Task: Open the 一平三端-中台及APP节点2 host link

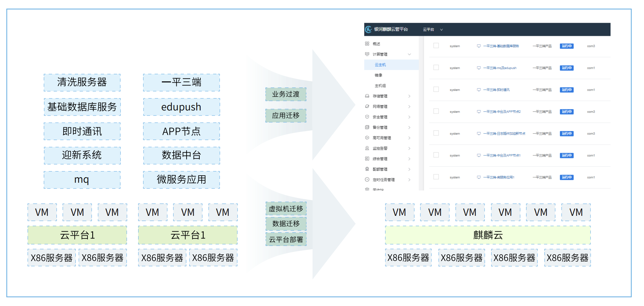Action: point(502,112)
